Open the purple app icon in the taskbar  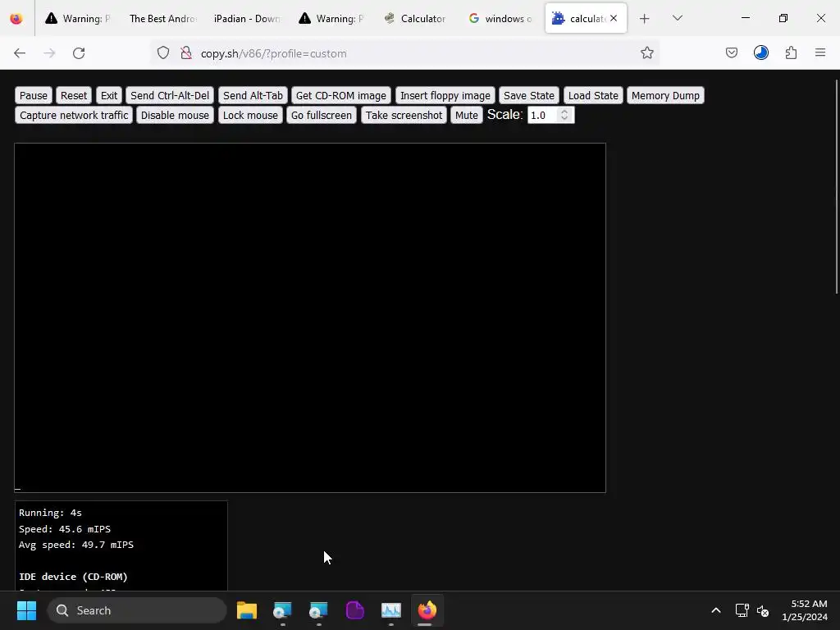(354, 610)
